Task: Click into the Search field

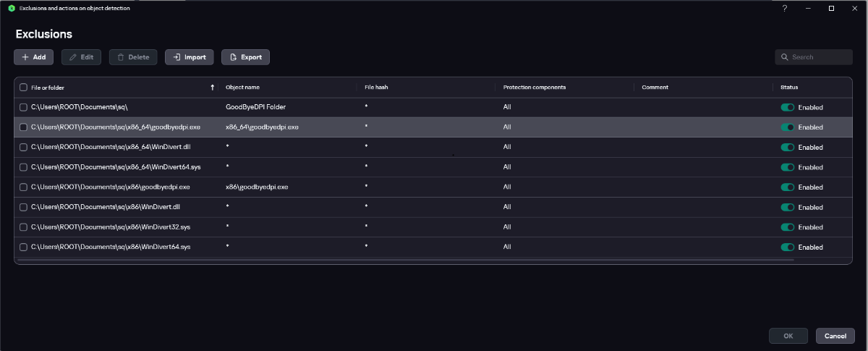Action: 820,57
